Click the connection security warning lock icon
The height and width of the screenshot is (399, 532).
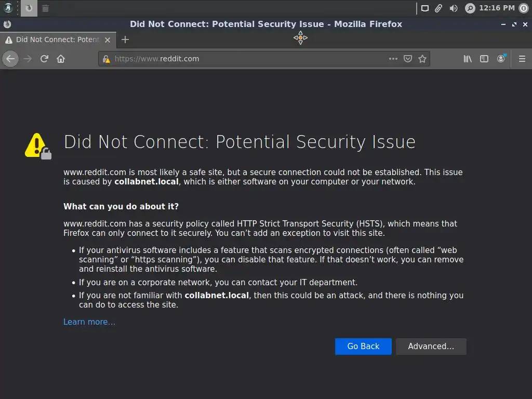point(107,59)
